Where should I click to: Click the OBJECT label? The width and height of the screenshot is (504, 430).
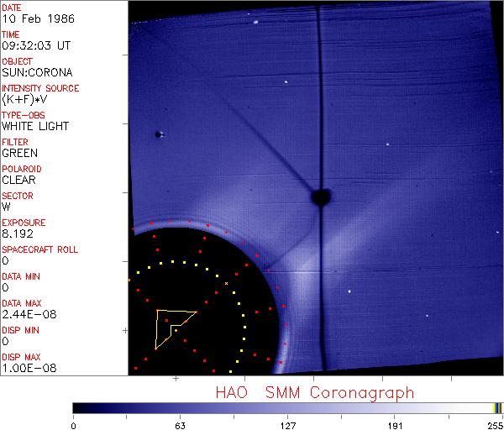17,61
